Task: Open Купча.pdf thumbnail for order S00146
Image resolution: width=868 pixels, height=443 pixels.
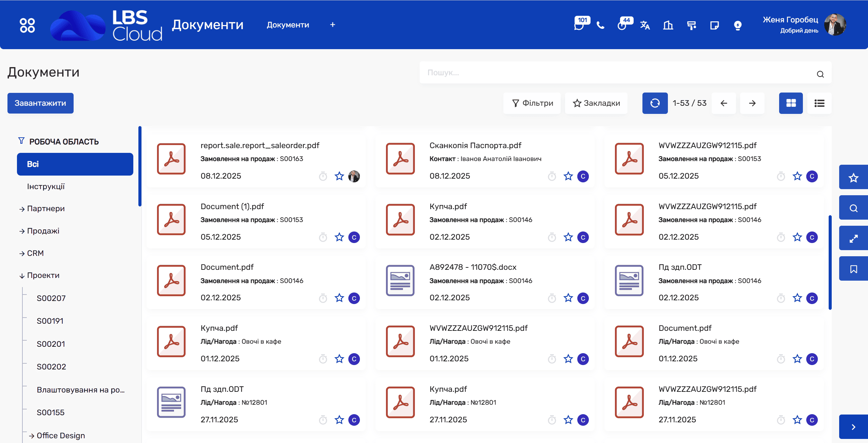Action: click(400, 220)
